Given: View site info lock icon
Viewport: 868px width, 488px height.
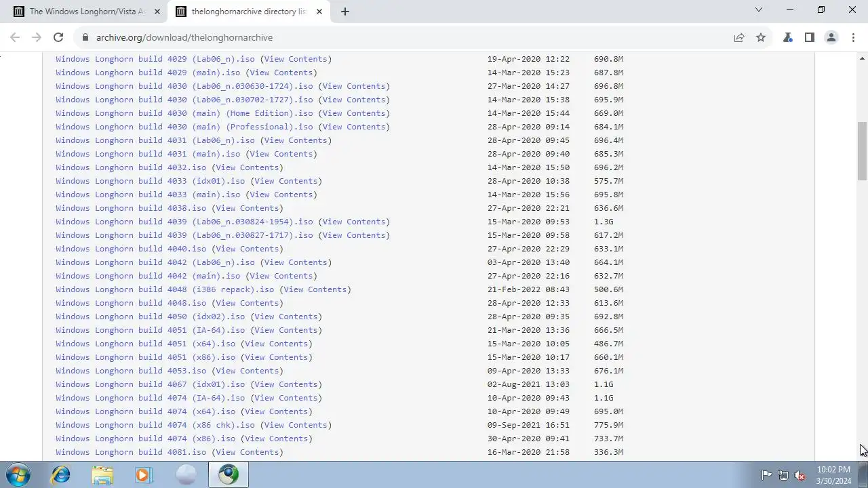Looking at the screenshot, I should tap(85, 37).
